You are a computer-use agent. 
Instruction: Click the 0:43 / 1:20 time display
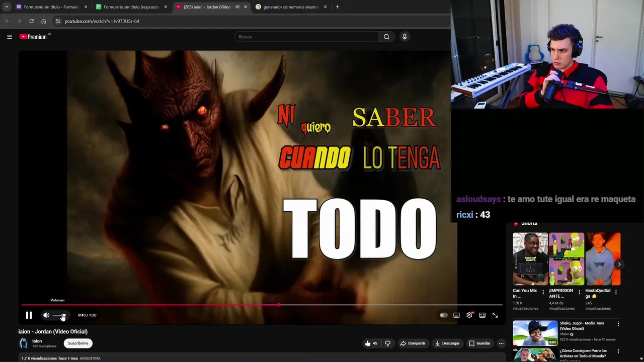click(x=87, y=315)
